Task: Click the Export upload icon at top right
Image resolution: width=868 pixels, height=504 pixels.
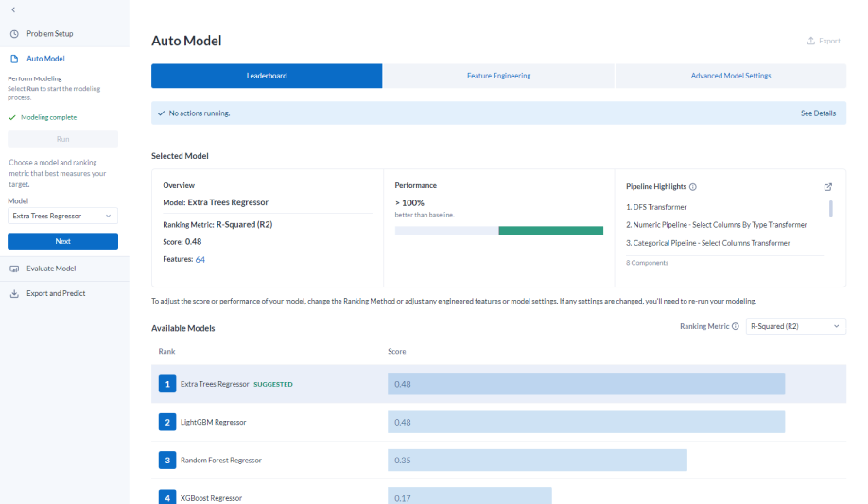Action: click(x=811, y=41)
